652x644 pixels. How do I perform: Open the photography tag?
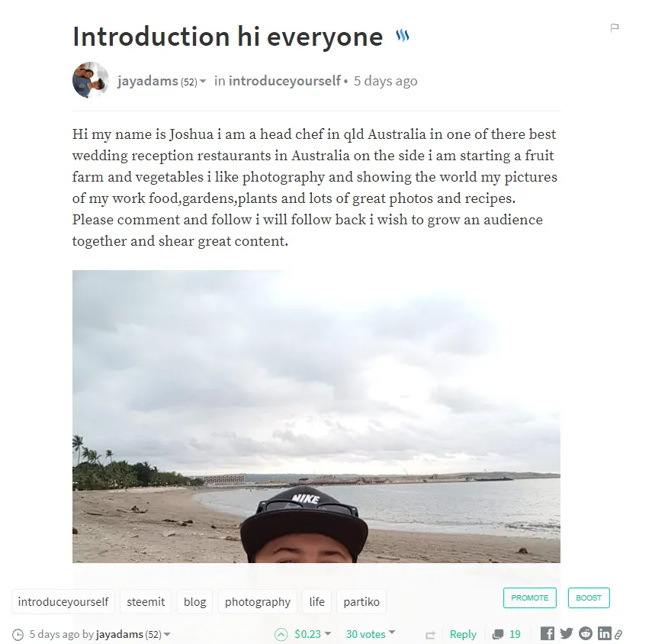[x=258, y=601]
